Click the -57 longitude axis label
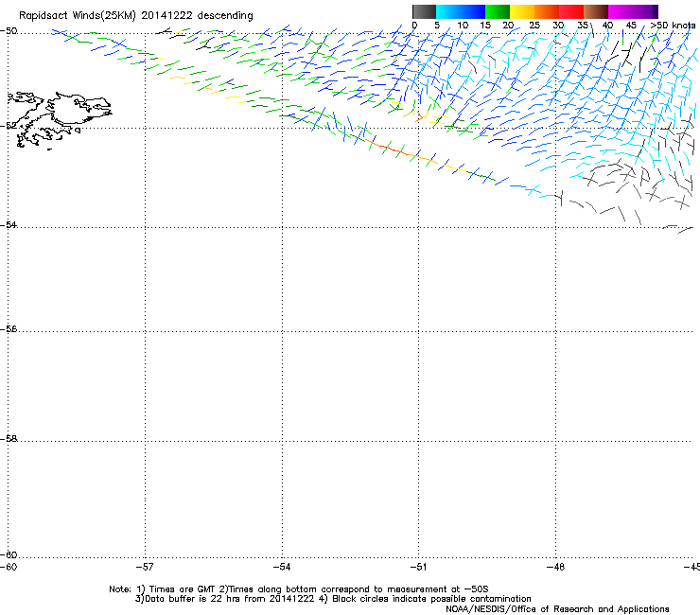This screenshot has width=700, height=615. point(145,567)
